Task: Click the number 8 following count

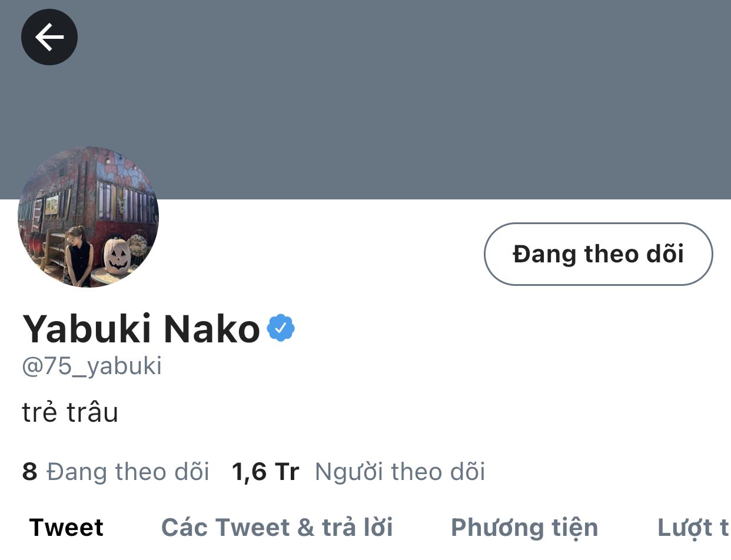Action: coord(29,472)
